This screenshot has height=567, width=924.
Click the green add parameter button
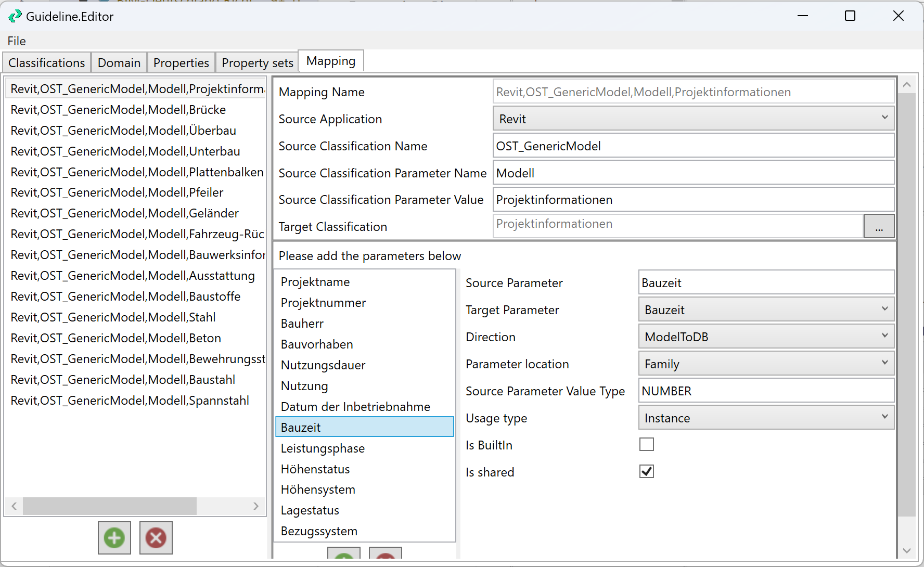[x=344, y=555]
